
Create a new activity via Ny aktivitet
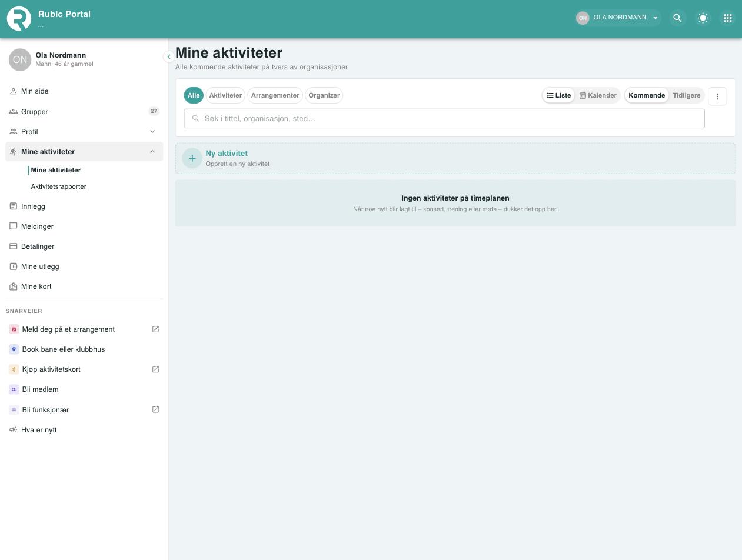pos(455,158)
